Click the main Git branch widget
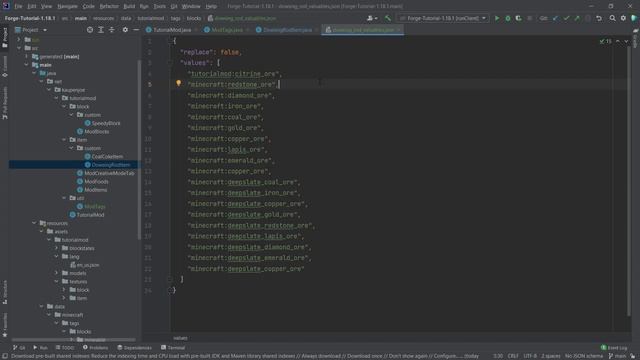This screenshot has height=360, width=640. pyautogui.click(x=618, y=356)
